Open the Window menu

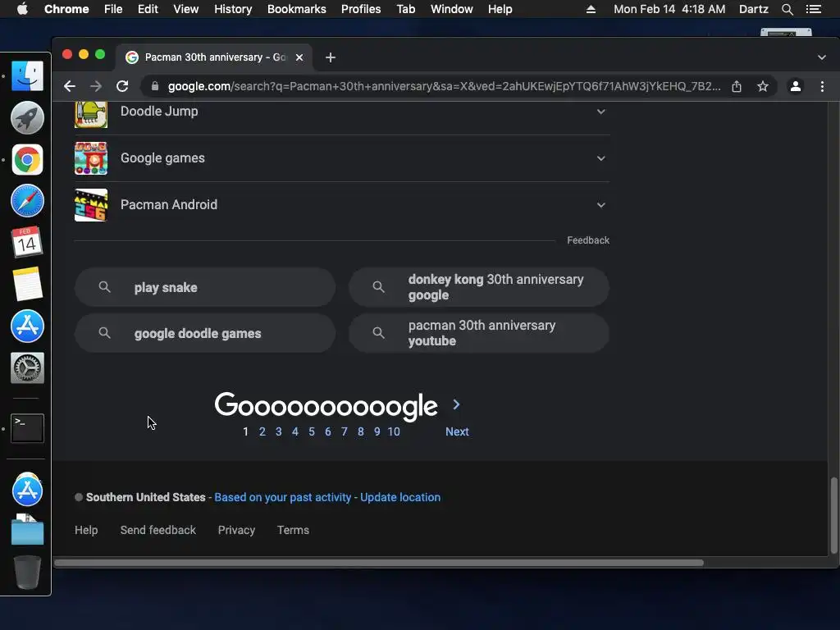(452, 9)
